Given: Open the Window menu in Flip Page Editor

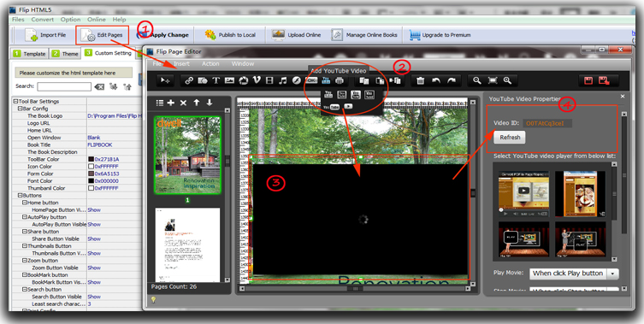Looking at the screenshot, I should pos(243,63).
